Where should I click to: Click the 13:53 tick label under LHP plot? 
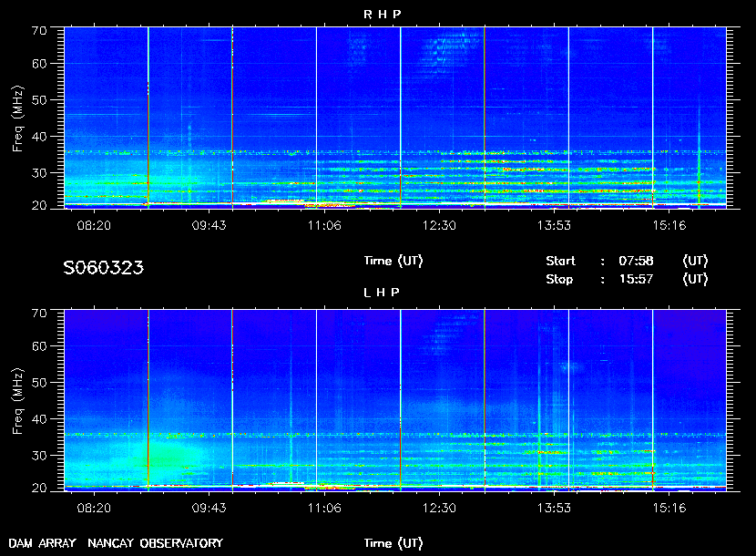[554, 508]
